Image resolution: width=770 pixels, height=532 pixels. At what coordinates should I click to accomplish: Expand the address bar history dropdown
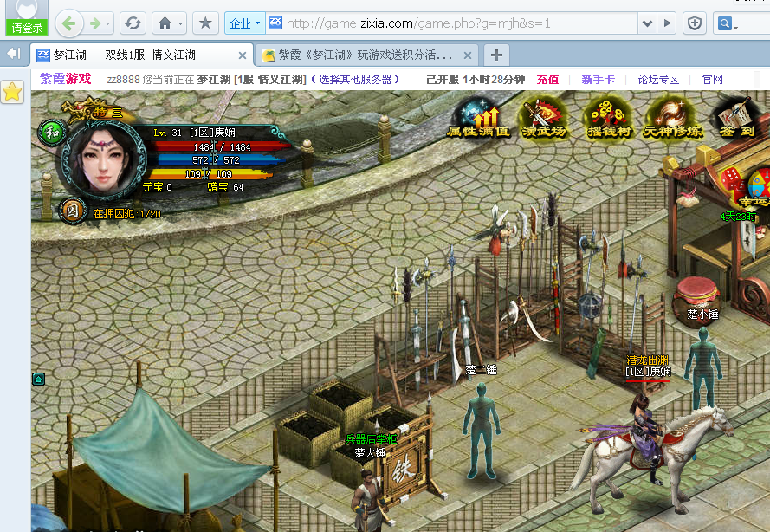[x=647, y=23]
